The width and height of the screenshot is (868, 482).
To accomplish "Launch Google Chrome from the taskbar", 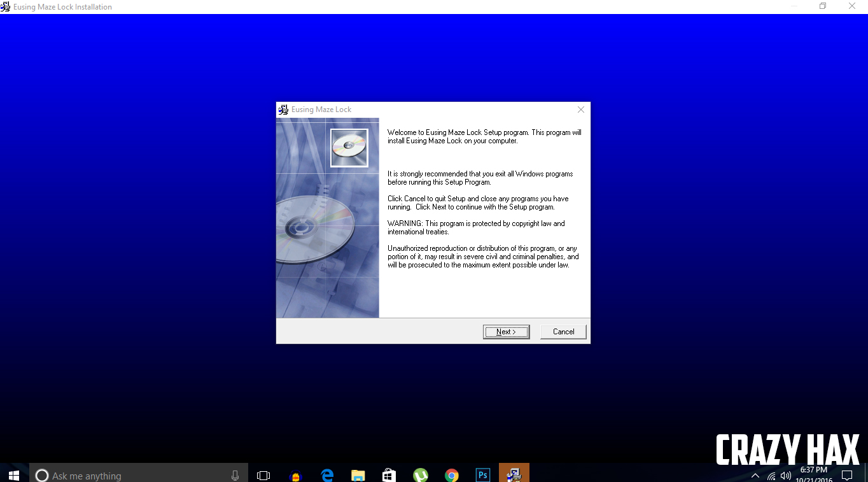I will tap(451, 475).
